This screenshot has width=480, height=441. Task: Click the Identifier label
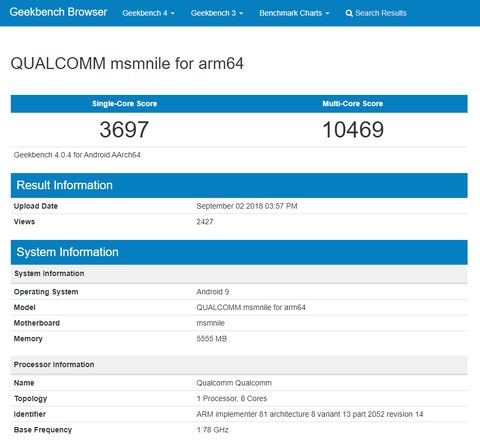tap(30, 414)
